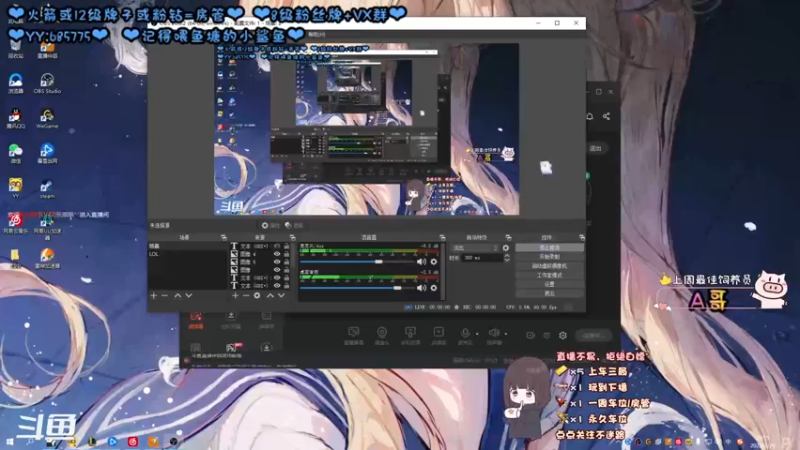Open YY desktop shortcut

click(x=15, y=188)
